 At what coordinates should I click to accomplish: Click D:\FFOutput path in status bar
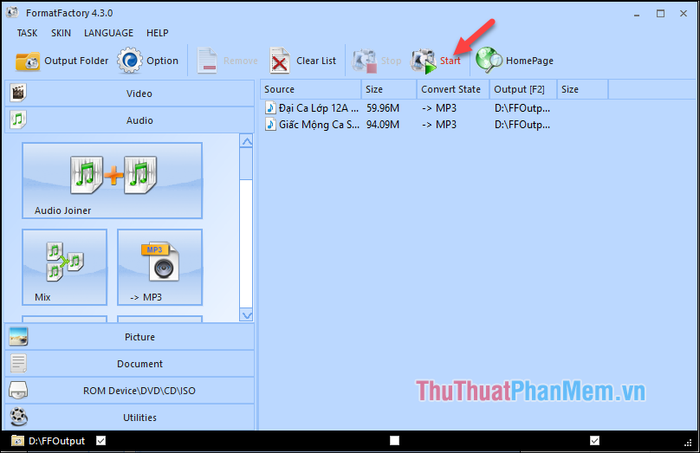(57, 441)
